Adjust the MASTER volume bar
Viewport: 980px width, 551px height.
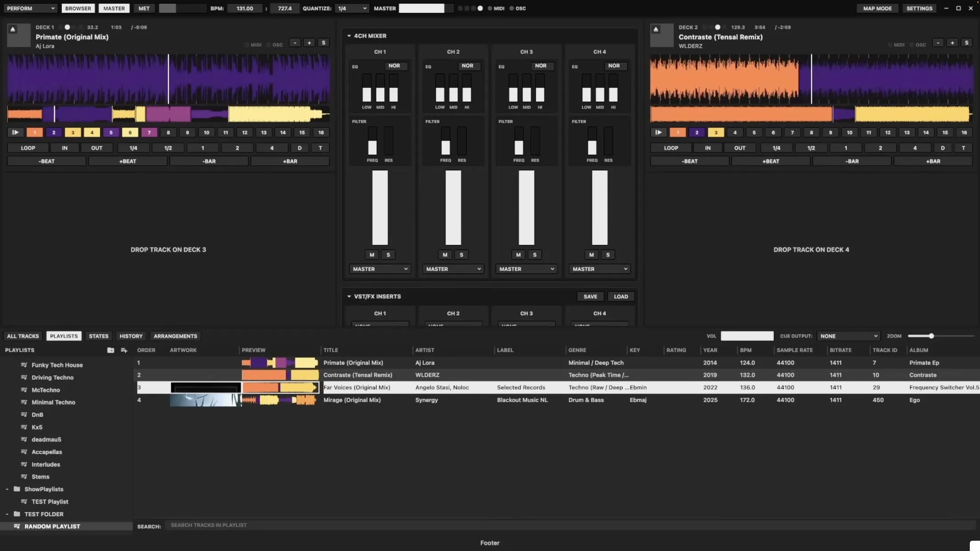[x=425, y=8]
